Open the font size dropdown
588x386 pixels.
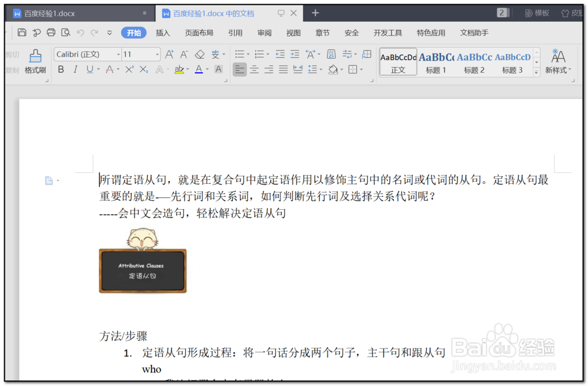(x=157, y=53)
